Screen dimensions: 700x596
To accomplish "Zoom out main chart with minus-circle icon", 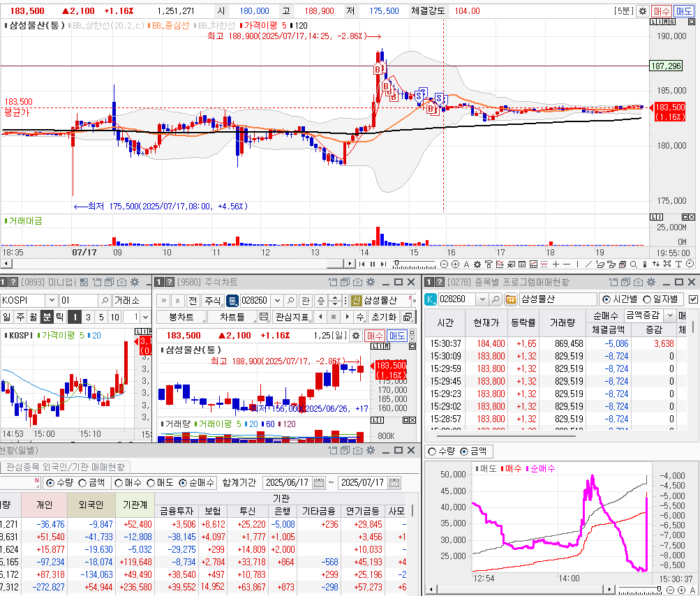I will (444, 265).
